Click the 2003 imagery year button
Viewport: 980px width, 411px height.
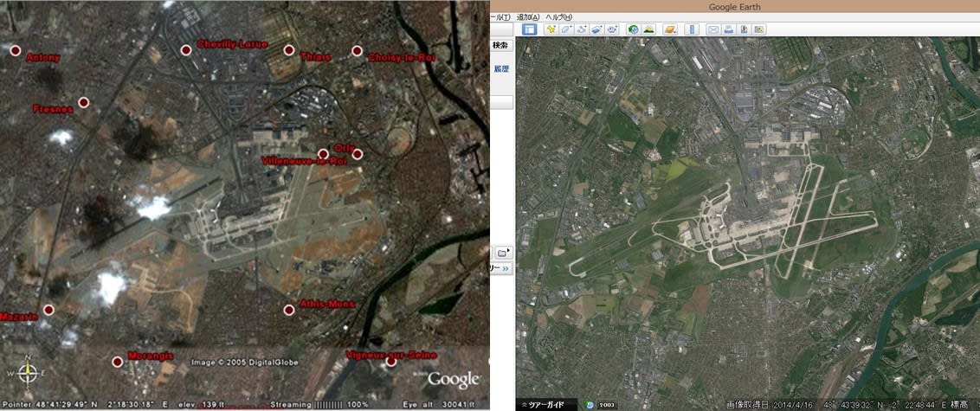point(607,405)
